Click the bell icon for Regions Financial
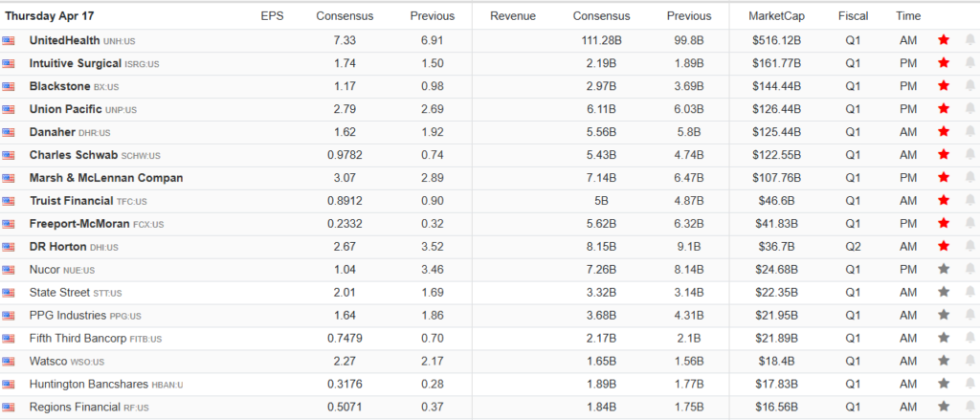 coord(970,408)
